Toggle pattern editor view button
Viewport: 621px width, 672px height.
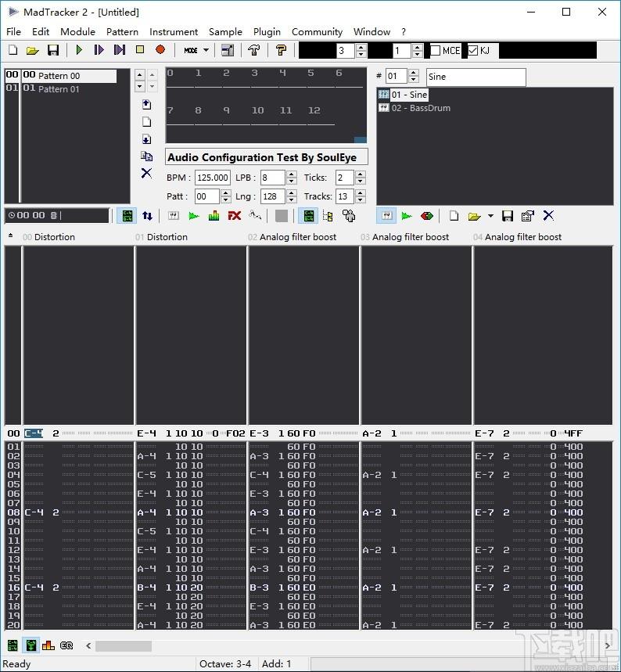tap(127, 216)
